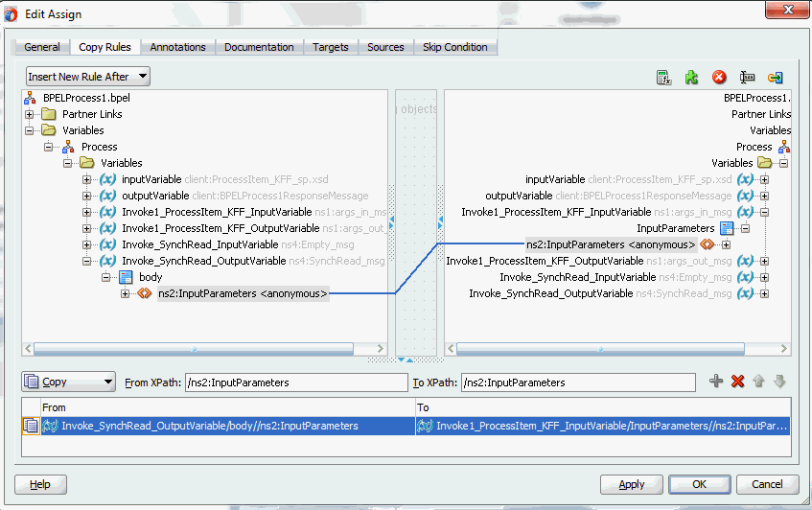This screenshot has width=812, height=510.
Task: Click the green plus add rule icon
Action: pos(716,382)
